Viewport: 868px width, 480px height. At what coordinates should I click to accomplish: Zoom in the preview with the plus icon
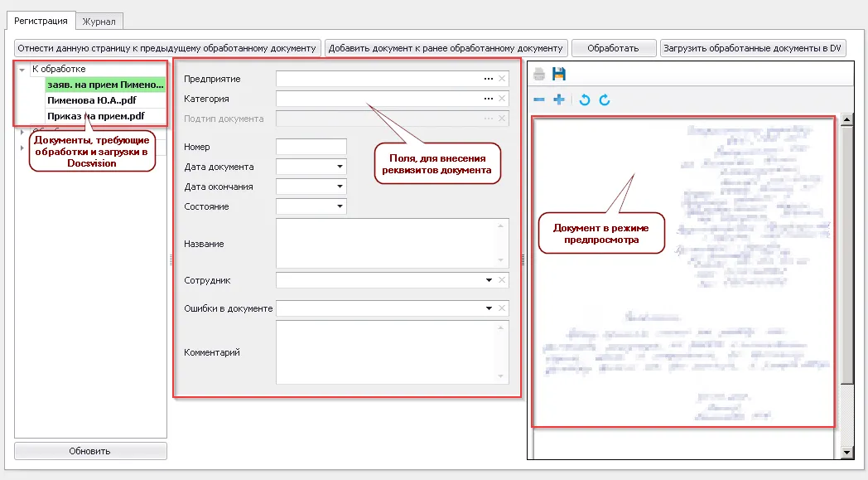coord(559,99)
